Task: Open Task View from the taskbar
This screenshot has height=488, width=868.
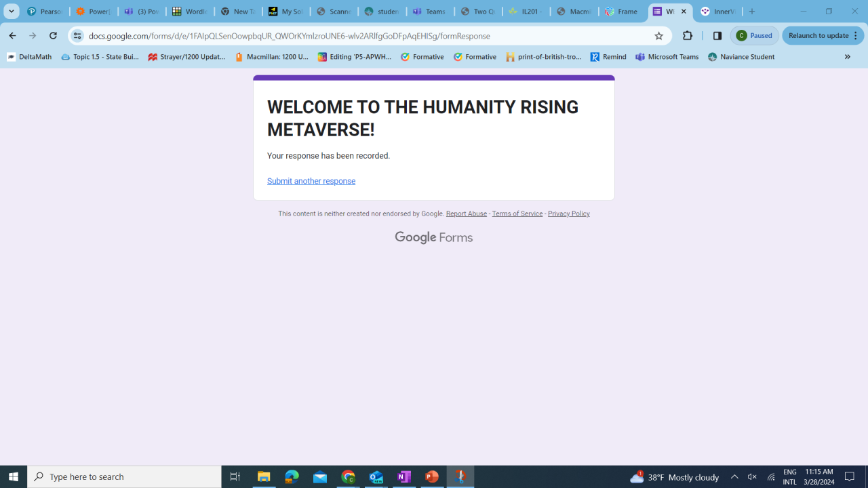Action: click(x=235, y=476)
